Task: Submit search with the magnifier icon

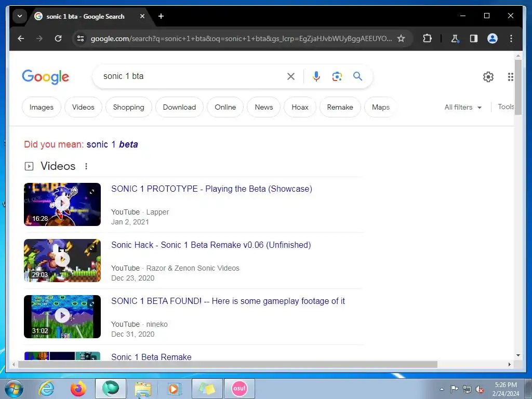Action: pos(357,76)
